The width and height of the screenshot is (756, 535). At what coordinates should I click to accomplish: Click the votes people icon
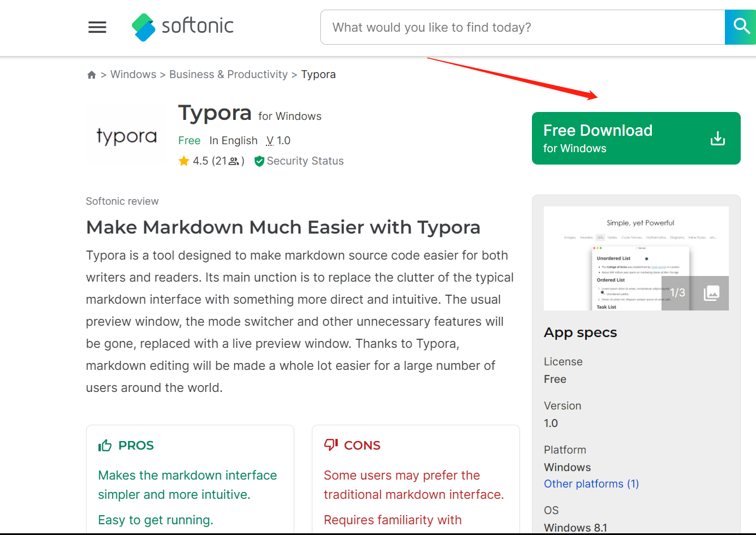point(233,161)
